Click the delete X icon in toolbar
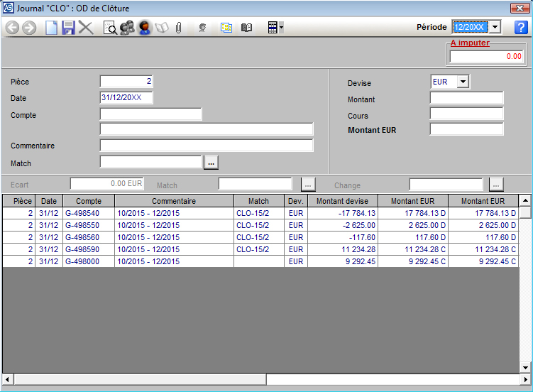The image size is (533, 392). tap(86, 28)
